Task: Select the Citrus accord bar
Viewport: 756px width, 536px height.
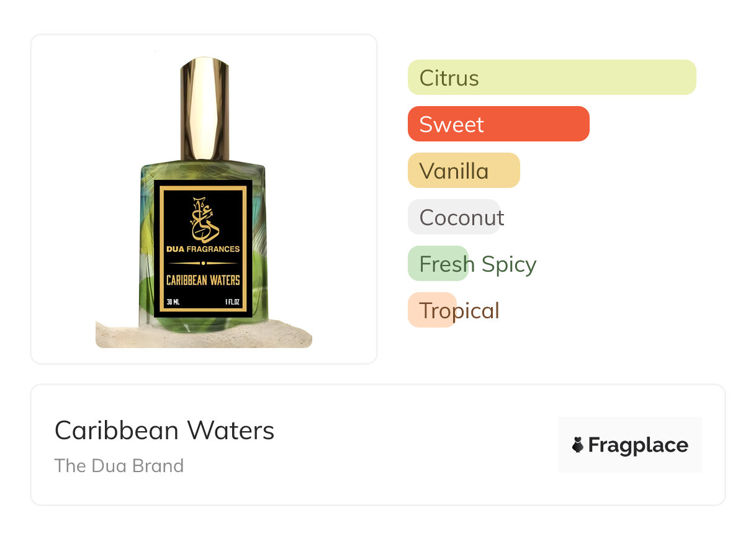Action: 552,78
